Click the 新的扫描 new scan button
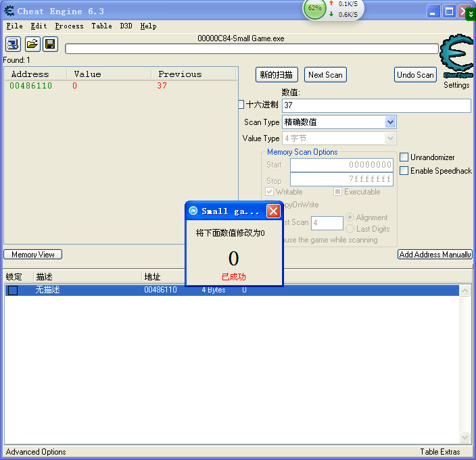Viewport: 476px width, 460px height. (x=277, y=74)
